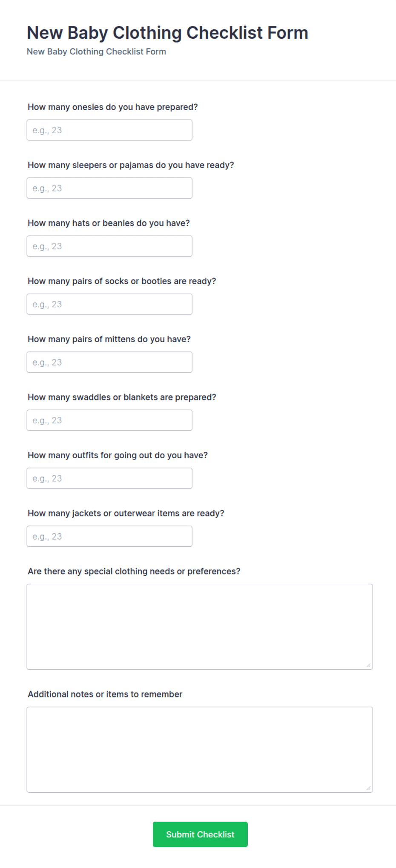Viewport: 396px width, 868px height.
Task: Click the 'New Baby Clothing Checklist Form' heading
Action: coord(167,33)
